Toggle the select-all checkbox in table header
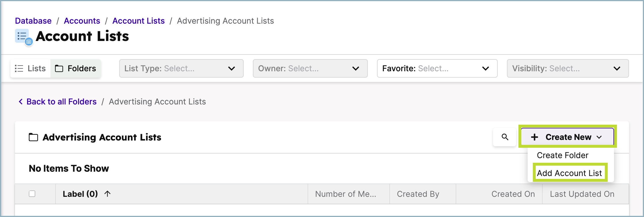The height and width of the screenshot is (217, 644). (x=32, y=194)
